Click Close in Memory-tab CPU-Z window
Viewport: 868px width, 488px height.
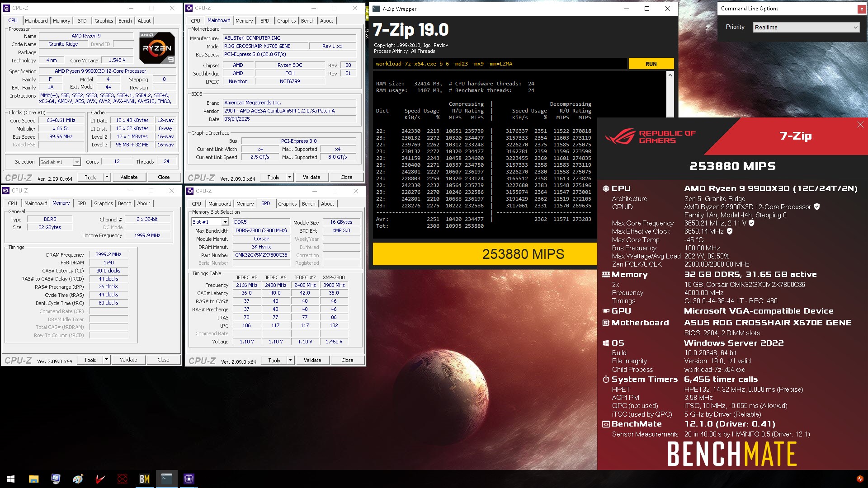tap(163, 360)
